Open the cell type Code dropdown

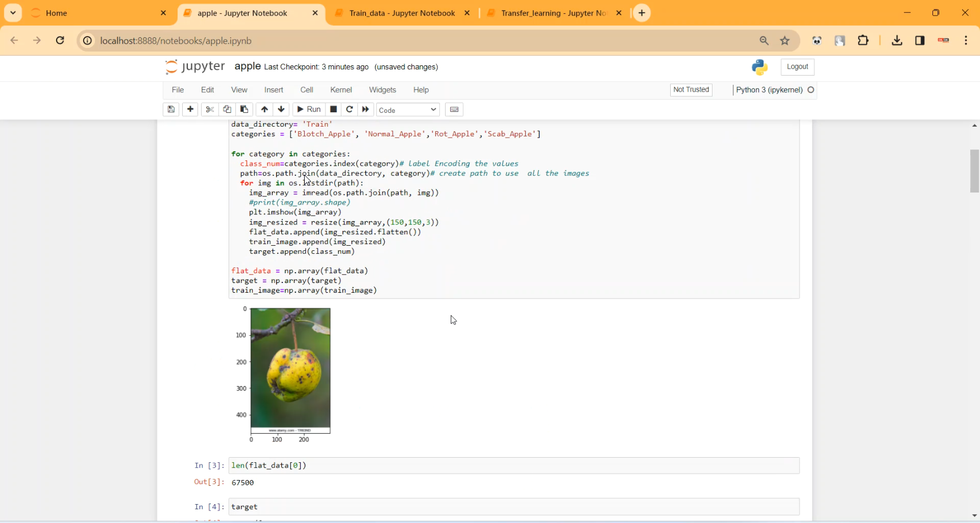pos(407,109)
